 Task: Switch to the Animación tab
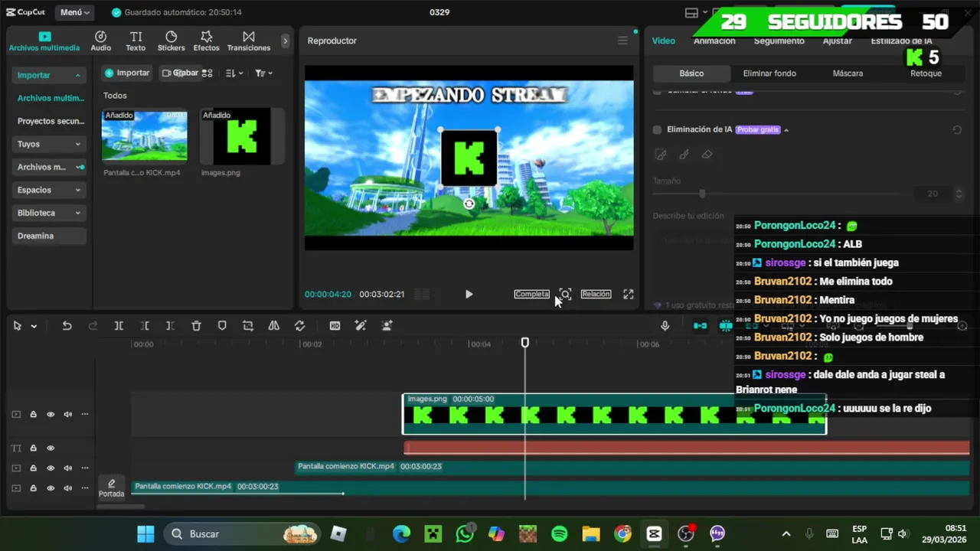click(x=714, y=41)
